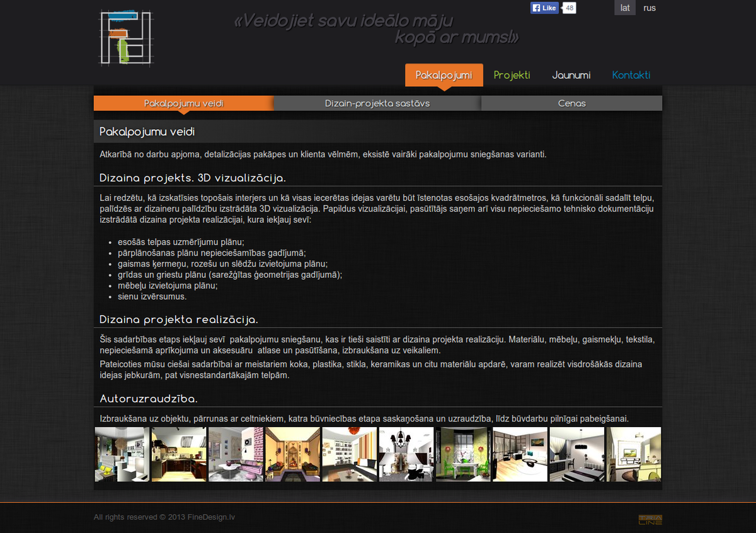Screen dimensions: 756x533
Task: Go to the Projekti page
Action: (512, 75)
